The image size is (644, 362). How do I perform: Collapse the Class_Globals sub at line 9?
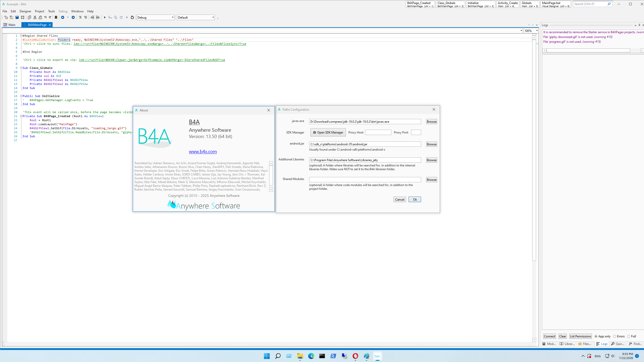[x=21, y=68]
